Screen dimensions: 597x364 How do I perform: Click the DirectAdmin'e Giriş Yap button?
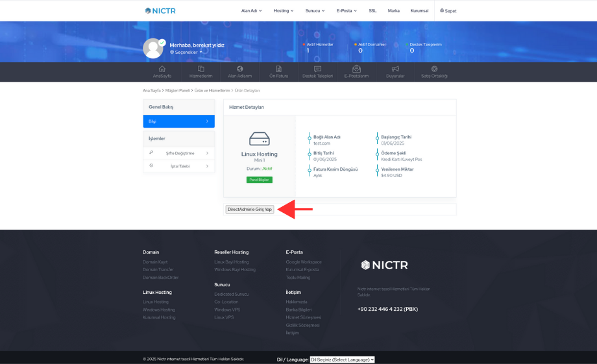pyautogui.click(x=250, y=209)
